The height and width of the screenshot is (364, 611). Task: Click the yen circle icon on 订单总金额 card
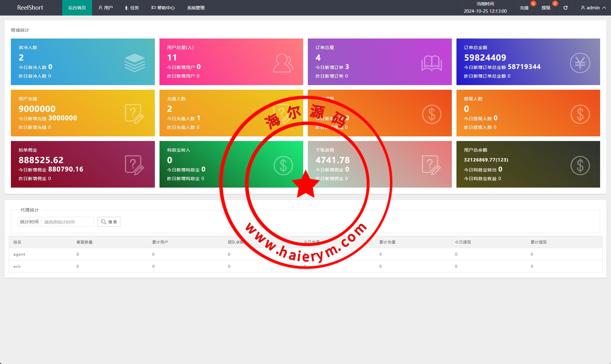coord(580,63)
